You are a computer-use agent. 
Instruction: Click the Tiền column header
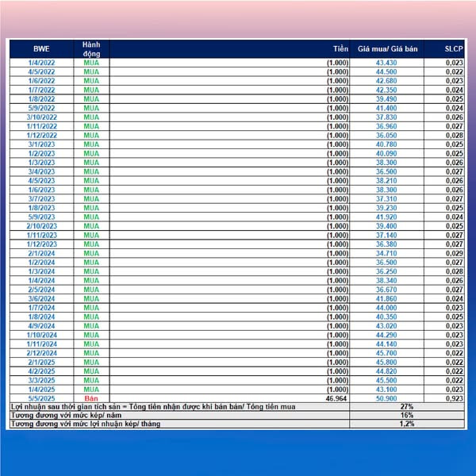(340, 48)
